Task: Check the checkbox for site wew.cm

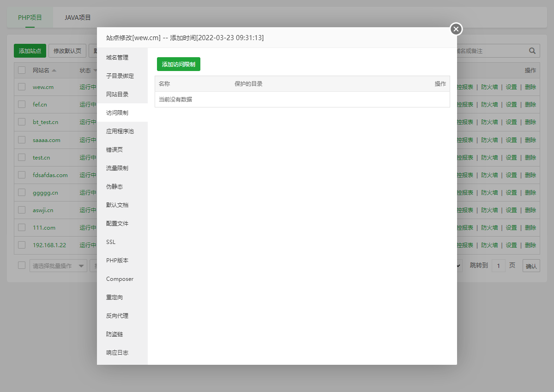Action: [21, 87]
